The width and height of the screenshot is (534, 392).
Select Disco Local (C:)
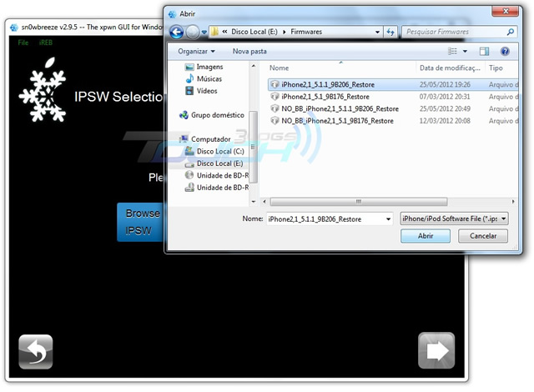(x=214, y=151)
